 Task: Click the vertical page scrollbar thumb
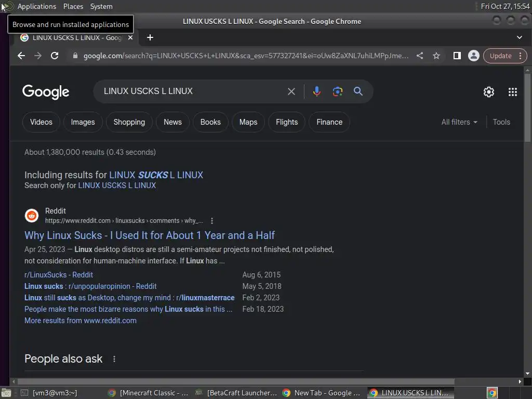527,108
